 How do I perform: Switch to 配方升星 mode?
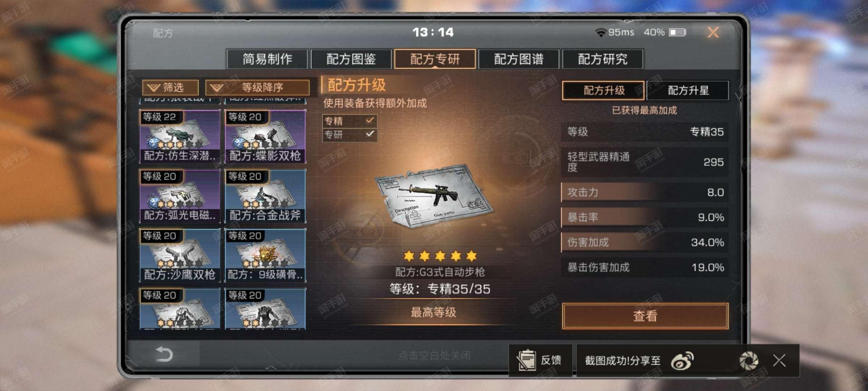pyautogui.click(x=688, y=90)
